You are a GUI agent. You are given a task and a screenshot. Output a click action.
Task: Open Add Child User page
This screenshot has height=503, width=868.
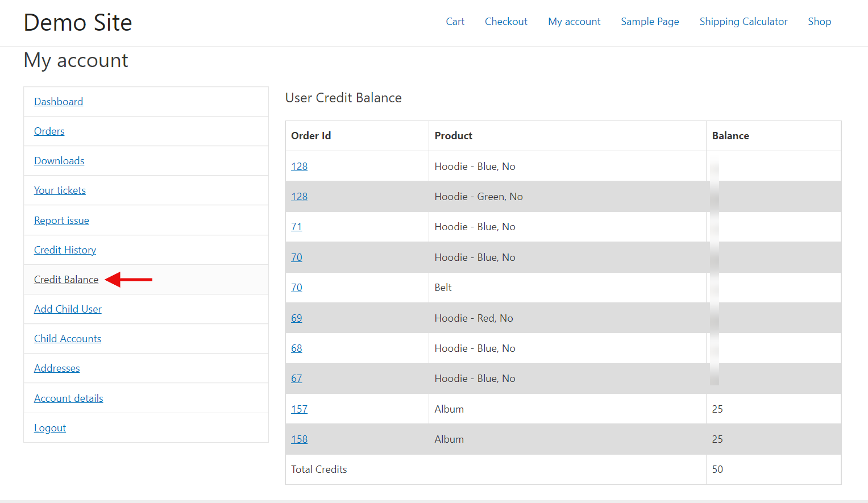(68, 309)
